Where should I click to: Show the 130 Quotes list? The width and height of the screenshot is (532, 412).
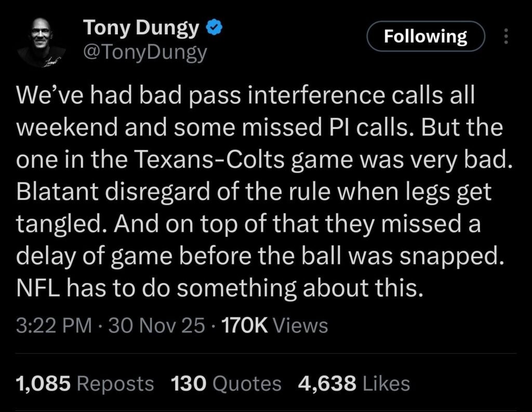click(226, 384)
